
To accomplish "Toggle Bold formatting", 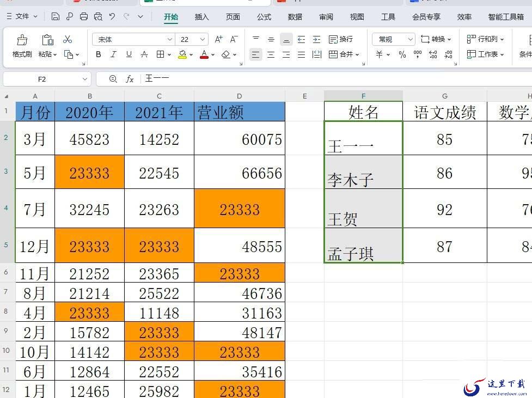I will point(99,54).
